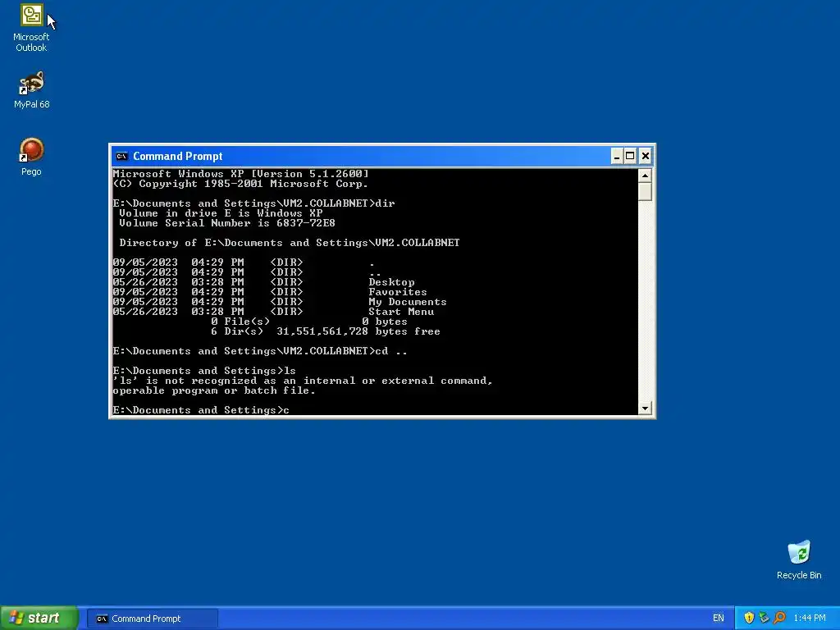Viewport: 840px width, 630px height.
Task: Click the 'Directory of E:\Documents and Settings' line
Action: (290, 243)
